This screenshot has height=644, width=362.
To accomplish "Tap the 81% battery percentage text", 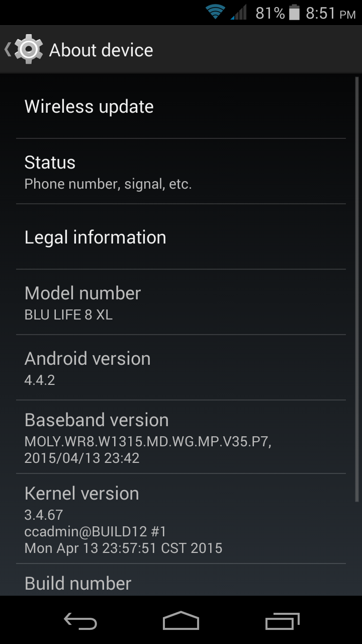I will coord(270,13).
